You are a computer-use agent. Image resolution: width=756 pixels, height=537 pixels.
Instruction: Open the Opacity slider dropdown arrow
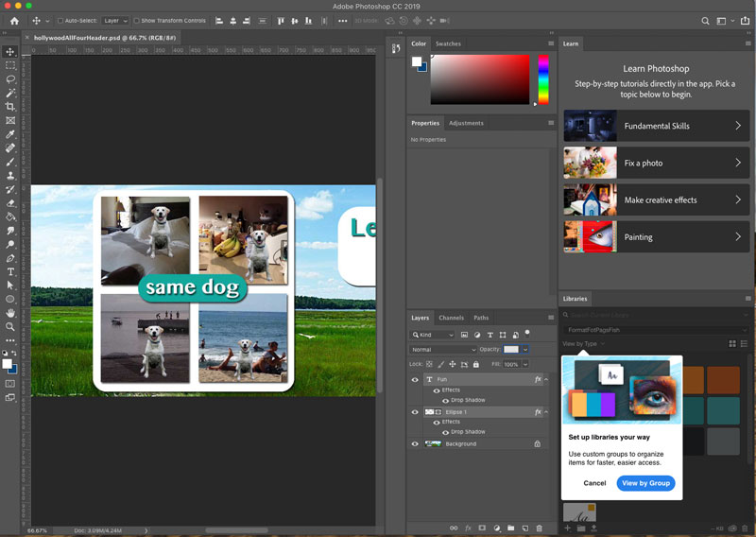click(x=525, y=349)
